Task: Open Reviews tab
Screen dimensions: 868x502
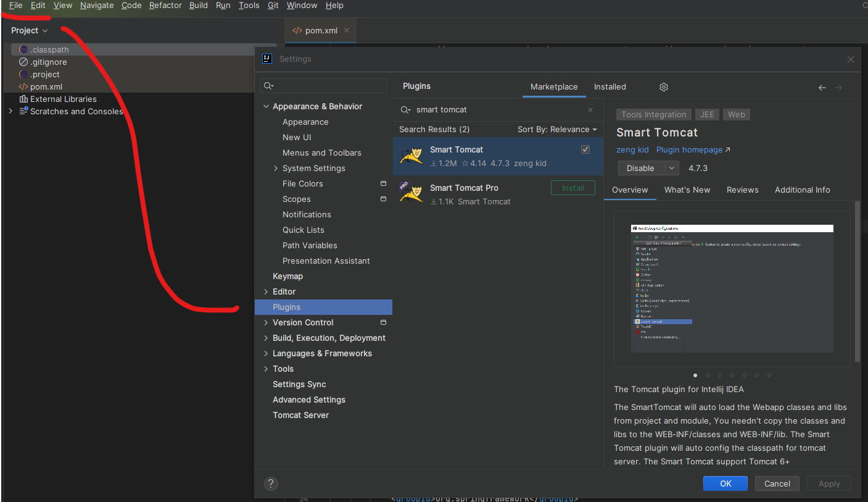Action: coord(743,190)
